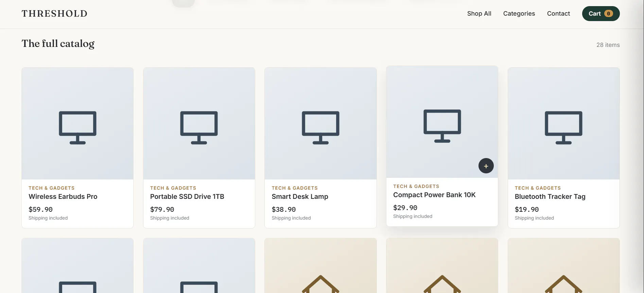Open the Compact Power Bank 10K product title

pyautogui.click(x=434, y=195)
